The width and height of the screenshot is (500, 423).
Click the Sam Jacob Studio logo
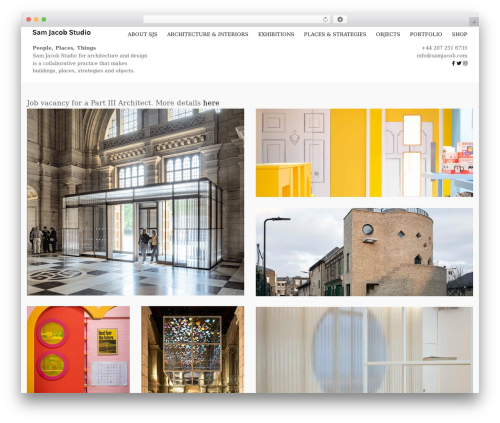[62, 33]
